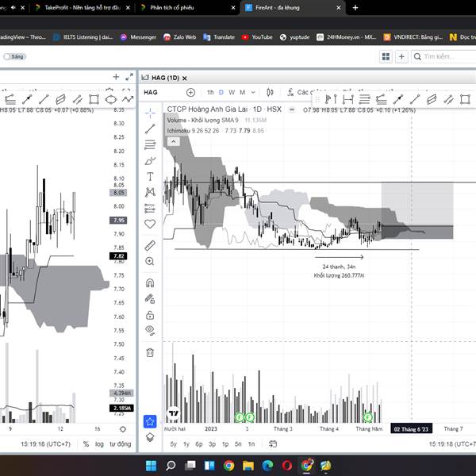Open the forecast and measurement tool

150,208
